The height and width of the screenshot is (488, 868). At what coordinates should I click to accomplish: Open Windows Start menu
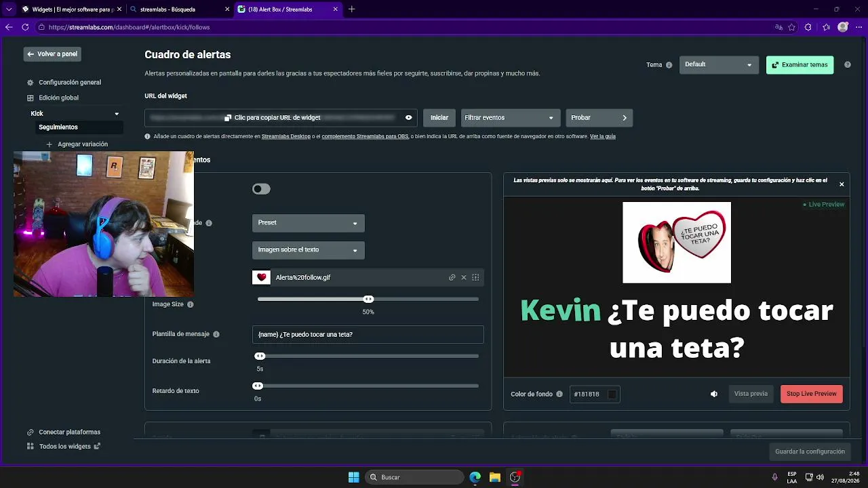(353, 477)
